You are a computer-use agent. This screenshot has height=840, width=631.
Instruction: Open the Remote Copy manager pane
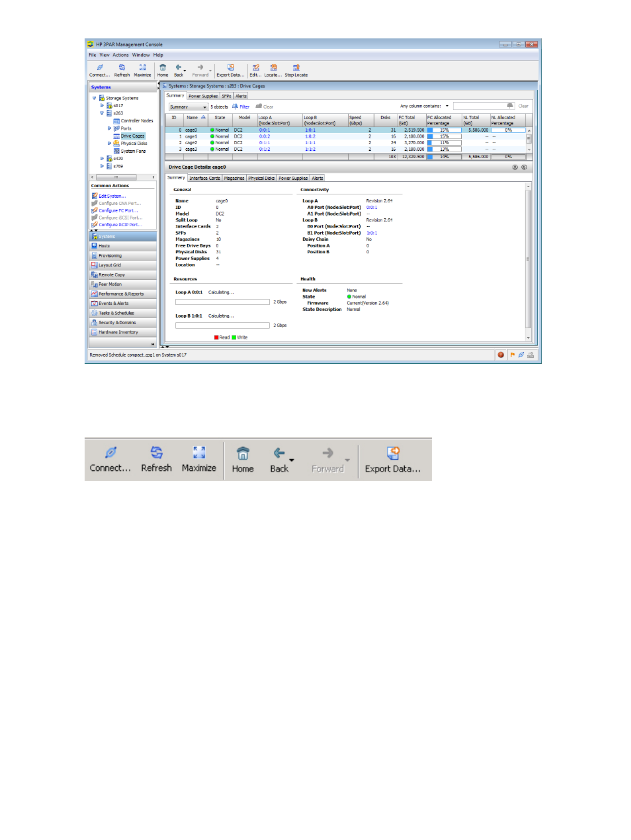[x=123, y=275]
